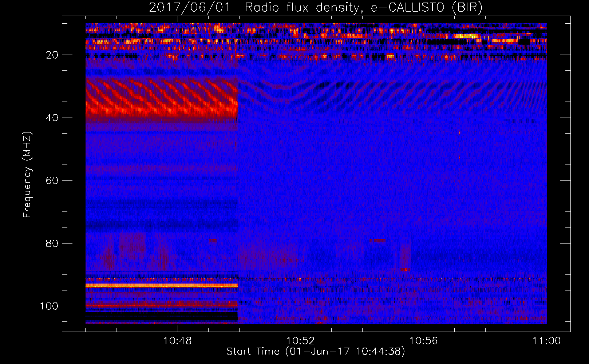Click the 'Start Time (01-Jun-17 10:44:38)' axis label
589x364 pixels.
316,352
